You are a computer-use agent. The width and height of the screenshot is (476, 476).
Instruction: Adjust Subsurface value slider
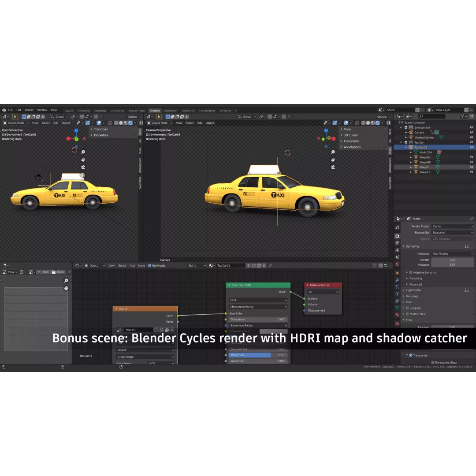[258, 320]
